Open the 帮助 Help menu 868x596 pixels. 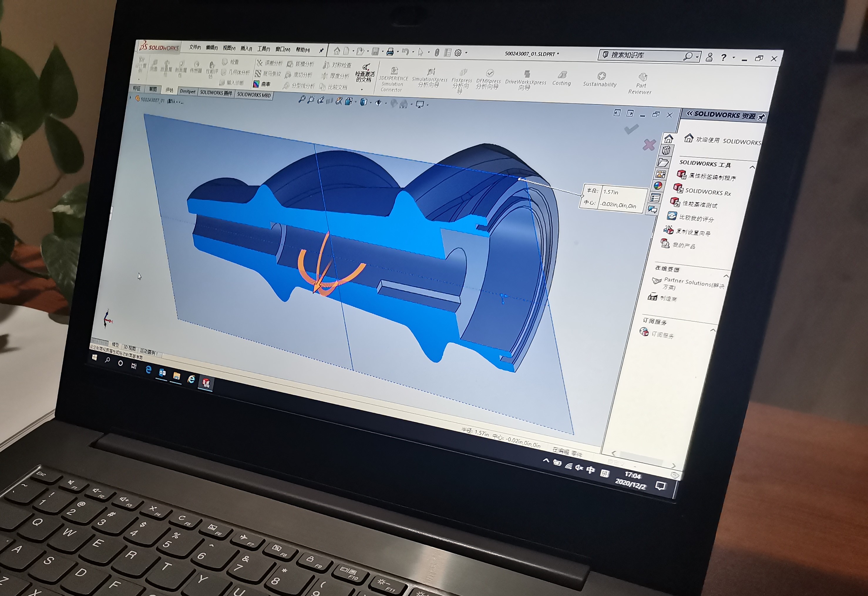pyautogui.click(x=302, y=50)
